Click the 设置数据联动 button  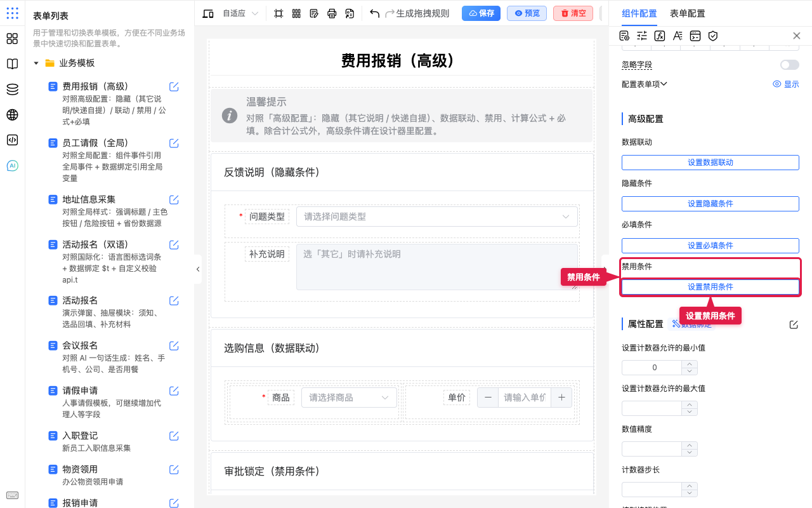tap(710, 163)
